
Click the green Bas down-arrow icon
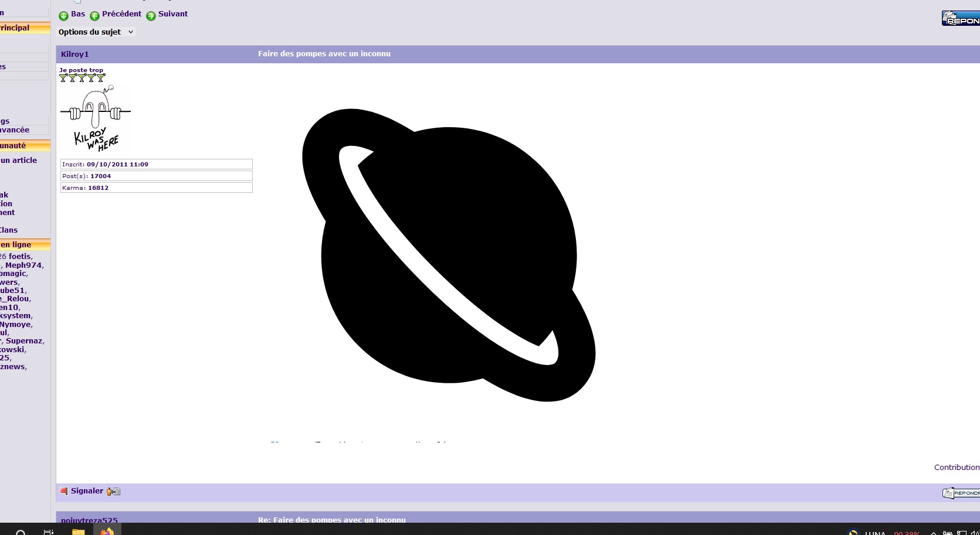64,16
